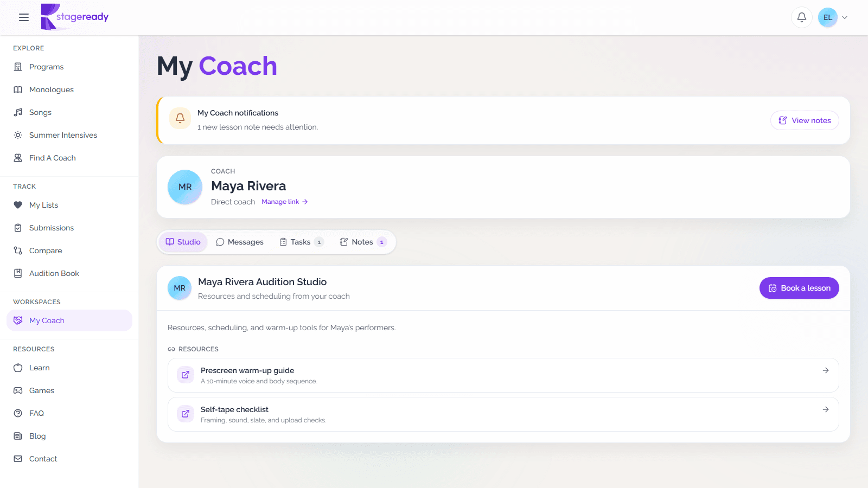
Task: Select the Studio tab
Action: click(183, 242)
